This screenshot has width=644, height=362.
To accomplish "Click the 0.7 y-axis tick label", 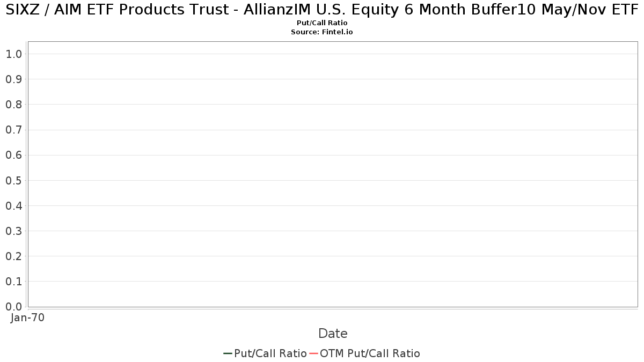I will click(13, 130).
